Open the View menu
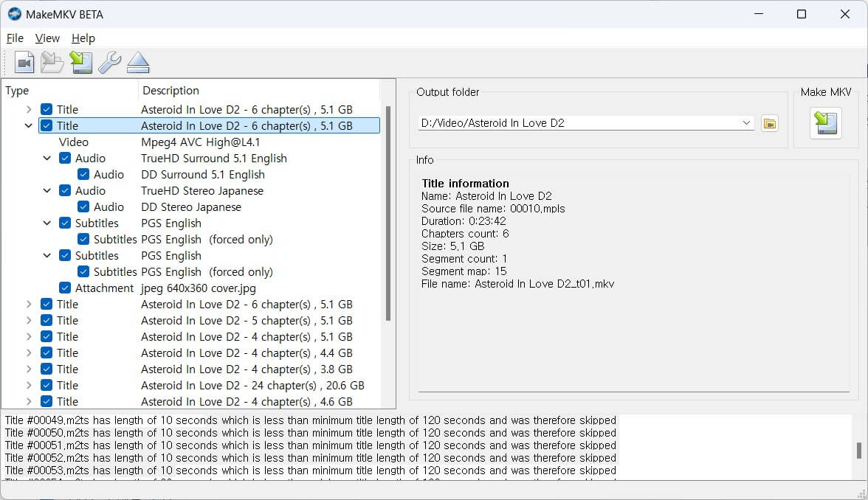Viewport: 868px width, 500px height. [x=47, y=38]
